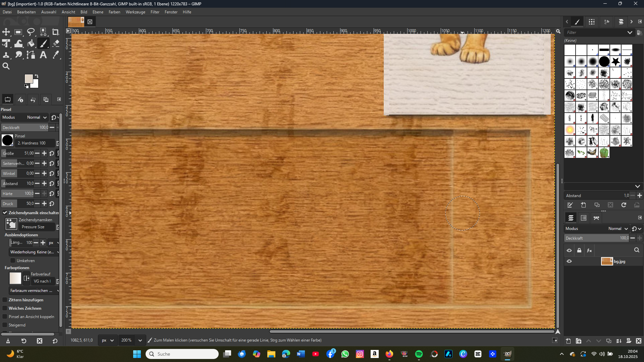Viewport: 644px width, 362px height.
Task: Select the Bucket Fill tool
Action: click(31, 44)
